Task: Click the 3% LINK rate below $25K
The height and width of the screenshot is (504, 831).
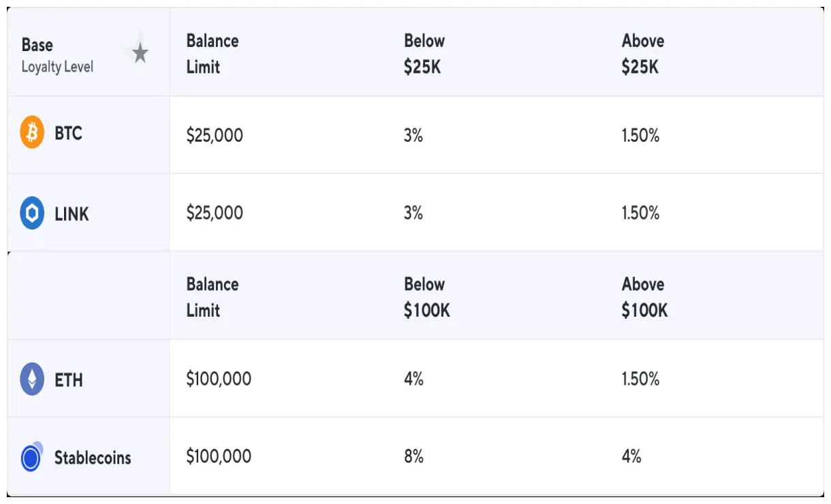Action: pos(413,213)
